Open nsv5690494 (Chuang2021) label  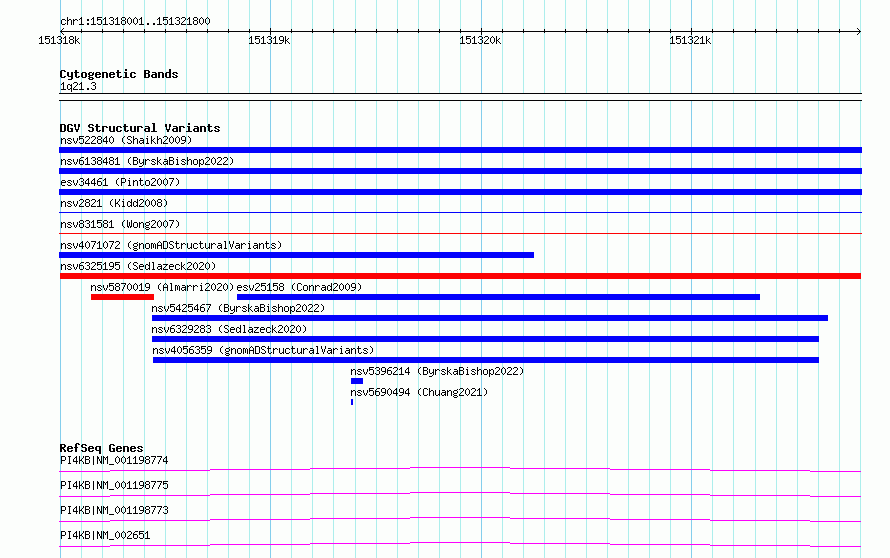[x=419, y=392]
